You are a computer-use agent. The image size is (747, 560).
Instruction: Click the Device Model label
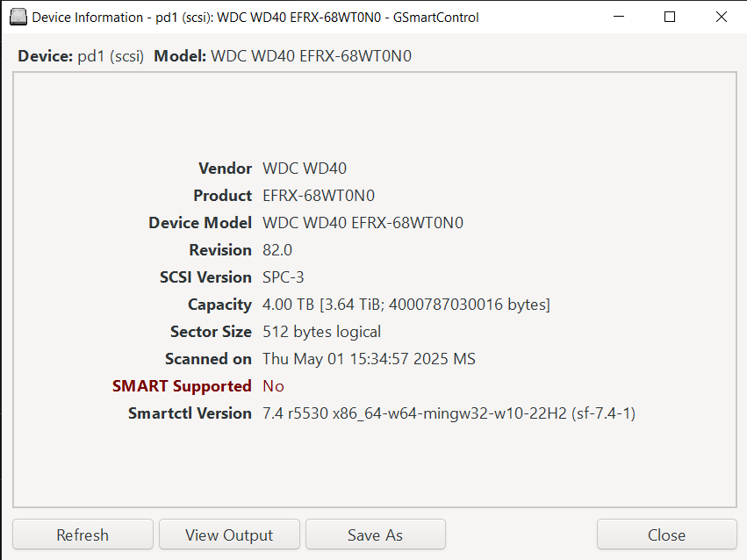pos(200,223)
